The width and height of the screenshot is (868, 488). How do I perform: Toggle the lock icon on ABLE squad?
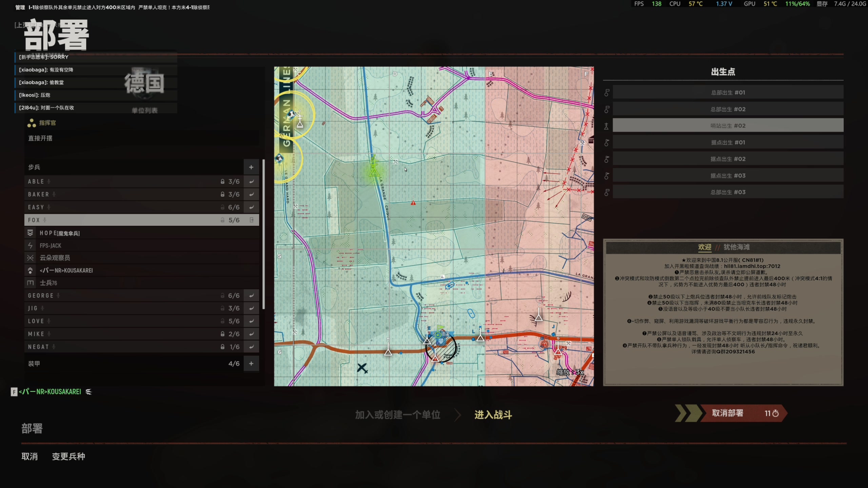tap(222, 182)
